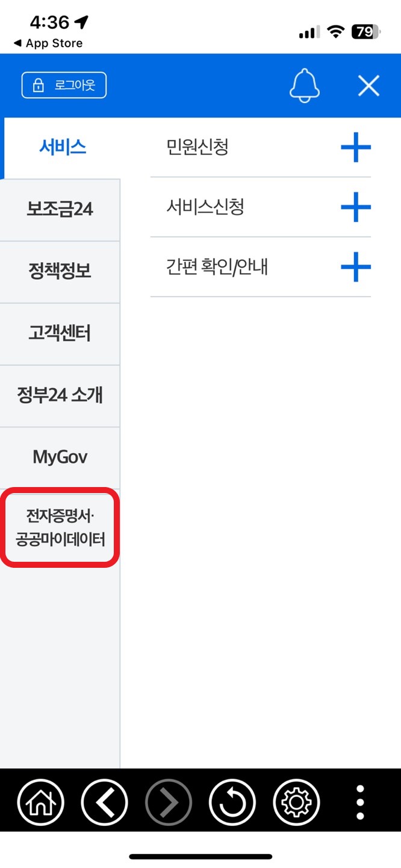Go back using the left arrow icon
Image resolution: width=401 pixels, height=868 pixels.
click(104, 802)
